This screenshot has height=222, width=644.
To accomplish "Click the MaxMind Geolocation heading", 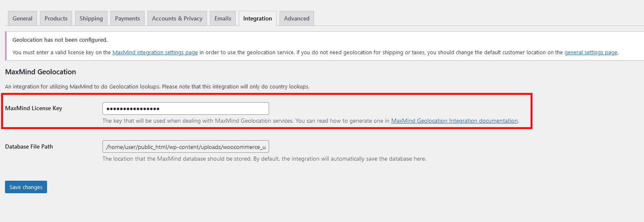I will point(40,72).
